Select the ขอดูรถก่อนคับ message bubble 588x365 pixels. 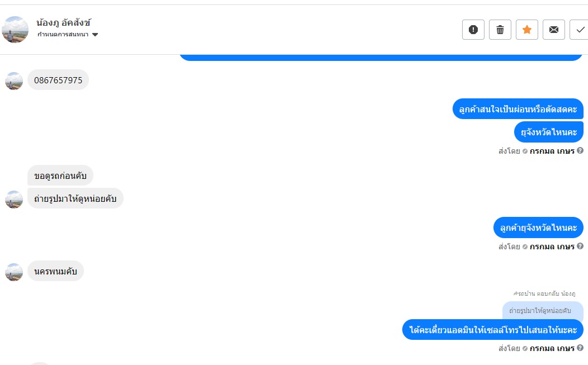click(60, 176)
